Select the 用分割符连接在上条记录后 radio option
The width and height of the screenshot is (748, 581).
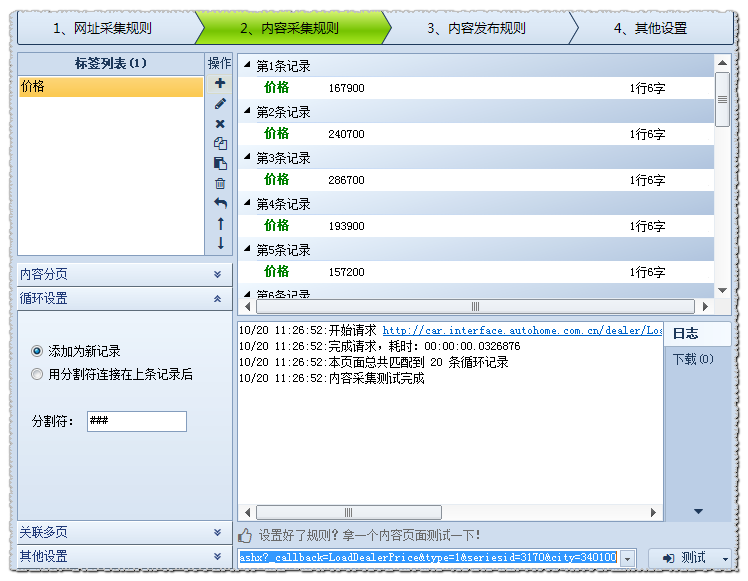click(x=38, y=374)
